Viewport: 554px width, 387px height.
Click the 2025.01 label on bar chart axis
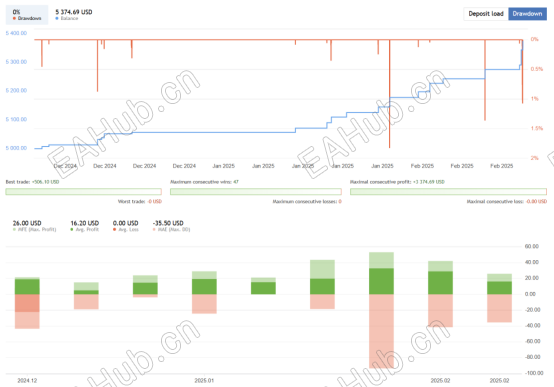click(x=204, y=381)
